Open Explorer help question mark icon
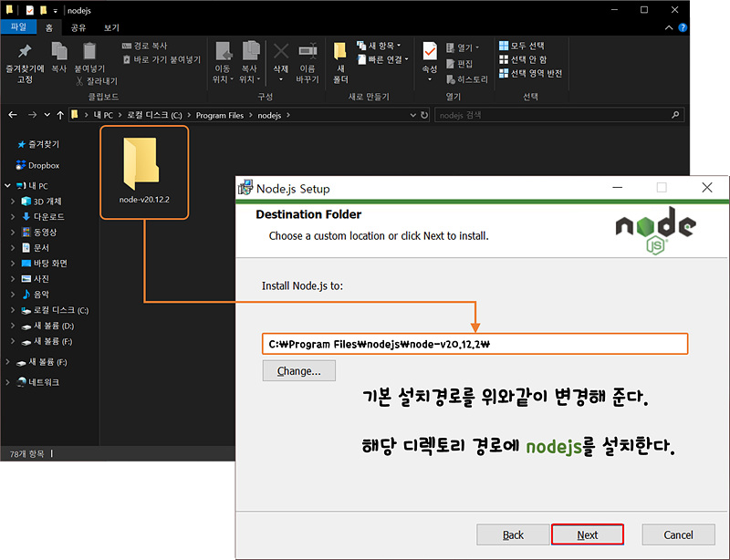This screenshot has width=730, height=560. coord(683,28)
